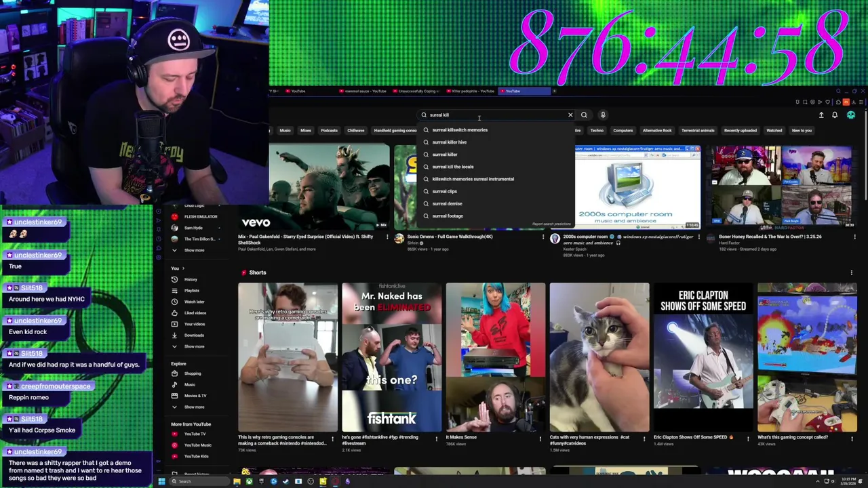Filter feed by Techno chip
Screen dimensions: 868x488
coord(597,131)
